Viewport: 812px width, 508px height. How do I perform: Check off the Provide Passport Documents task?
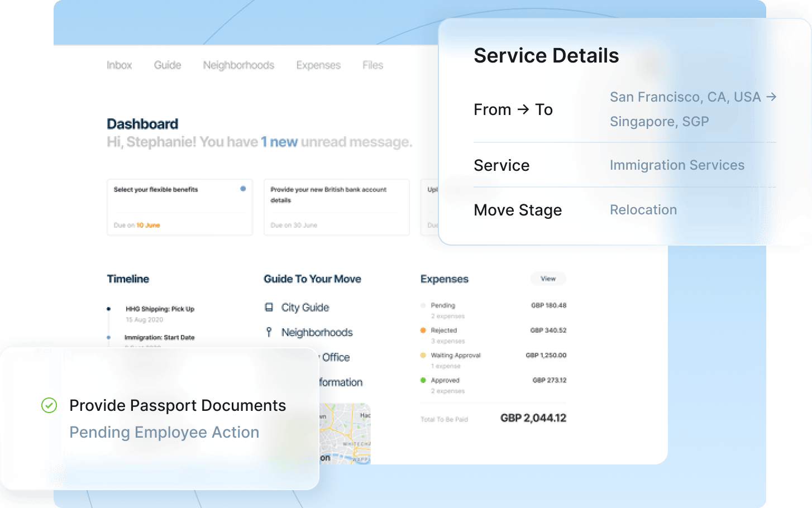pos(49,406)
